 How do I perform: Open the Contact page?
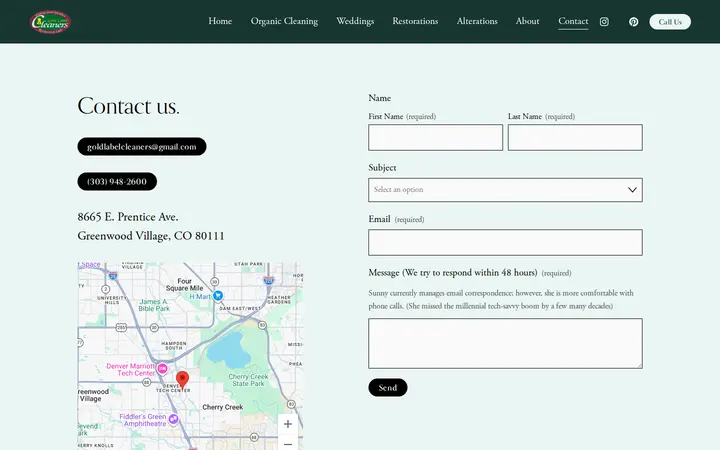(573, 21)
